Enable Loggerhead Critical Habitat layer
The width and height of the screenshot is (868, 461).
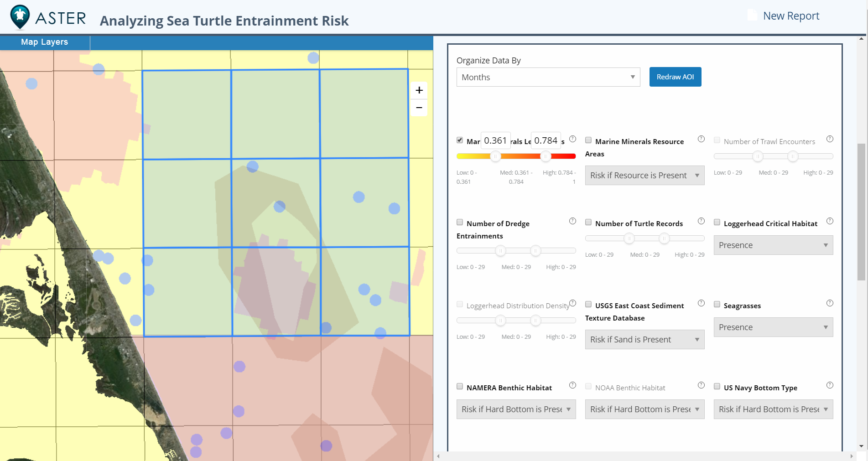pos(717,223)
